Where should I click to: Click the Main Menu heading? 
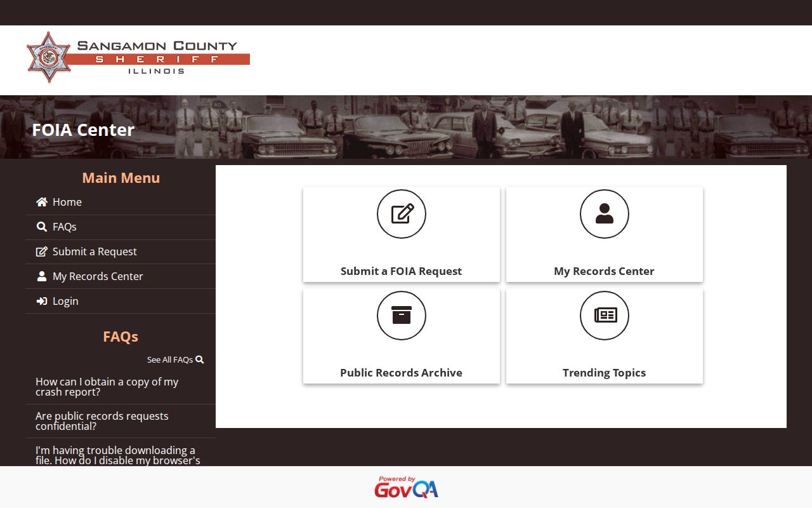[x=121, y=178]
